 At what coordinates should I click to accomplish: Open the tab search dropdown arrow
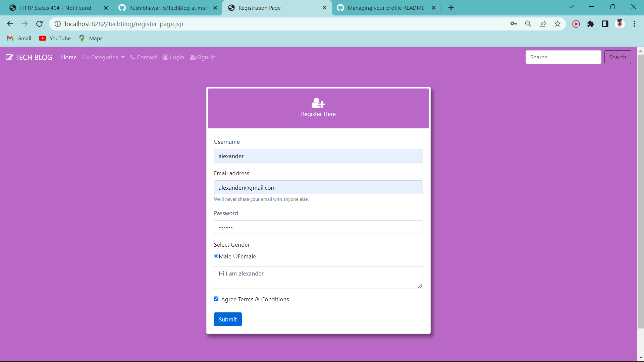571,7
